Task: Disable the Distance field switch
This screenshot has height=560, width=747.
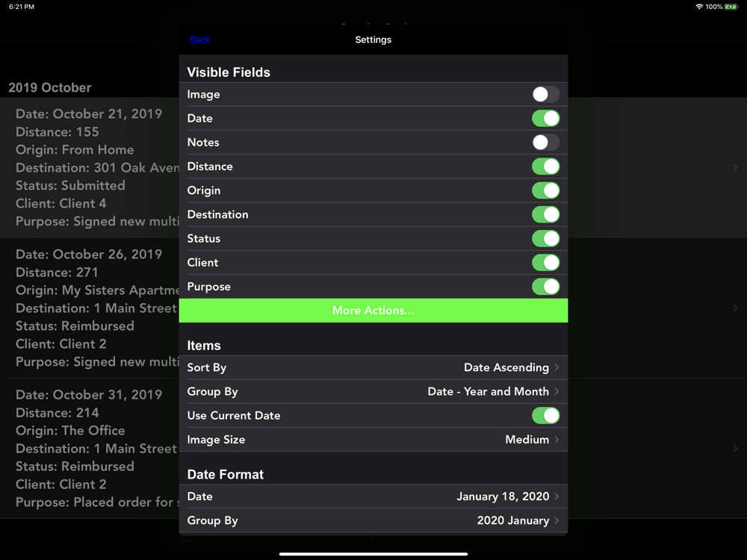Action: tap(545, 167)
